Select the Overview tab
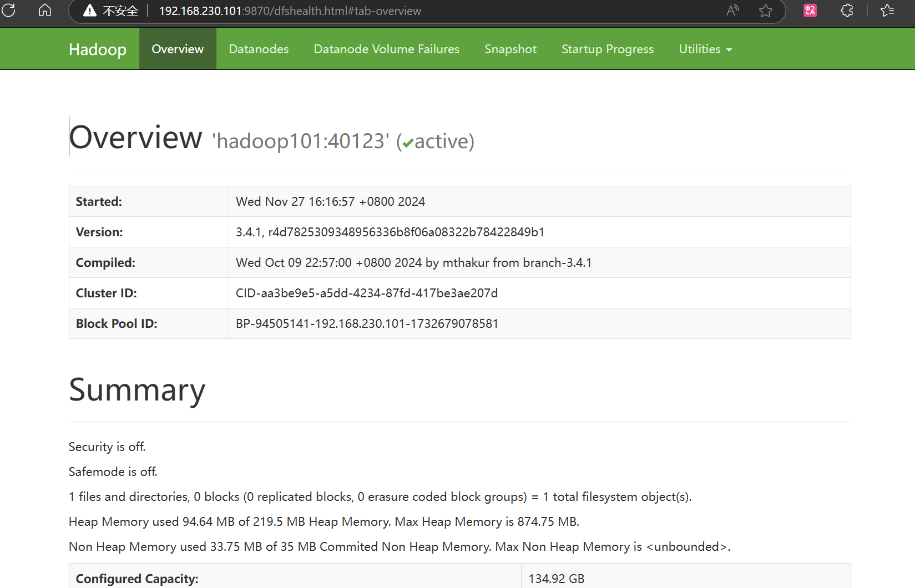This screenshot has height=588, width=915. [178, 49]
